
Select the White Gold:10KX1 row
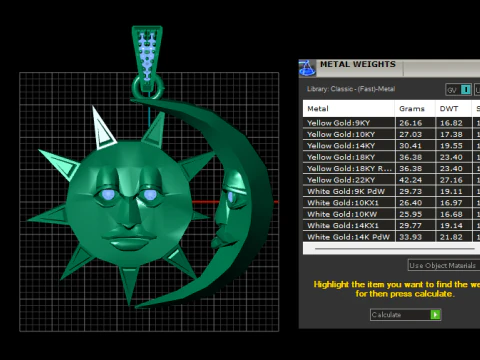coord(391,203)
